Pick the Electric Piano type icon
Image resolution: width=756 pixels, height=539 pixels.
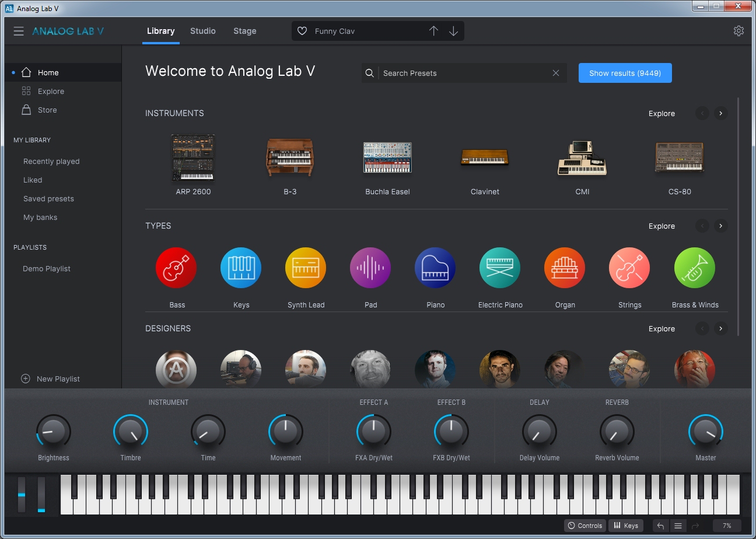pos(500,268)
